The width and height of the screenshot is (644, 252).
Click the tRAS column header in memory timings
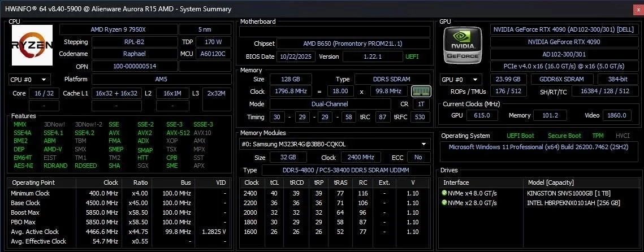pos(339,183)
